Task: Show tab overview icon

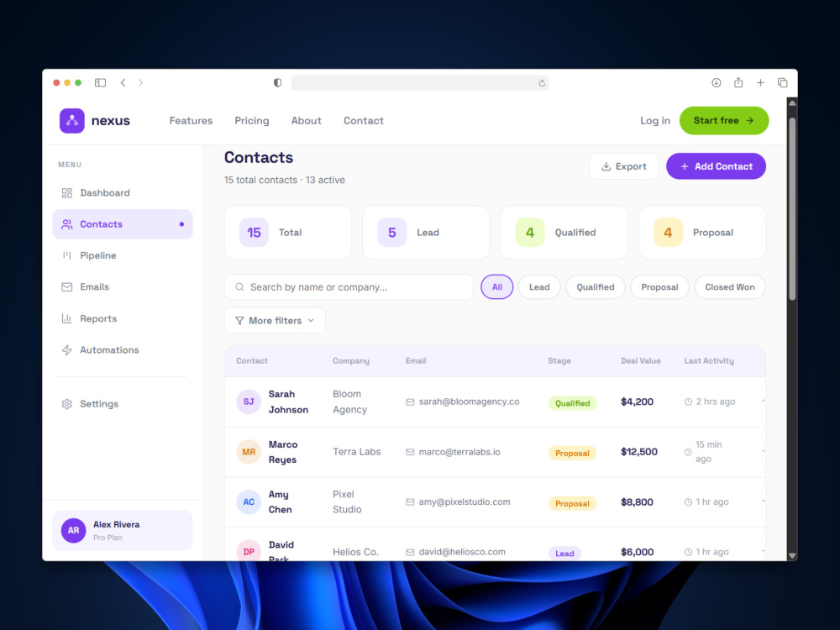Action: (783, 82)
